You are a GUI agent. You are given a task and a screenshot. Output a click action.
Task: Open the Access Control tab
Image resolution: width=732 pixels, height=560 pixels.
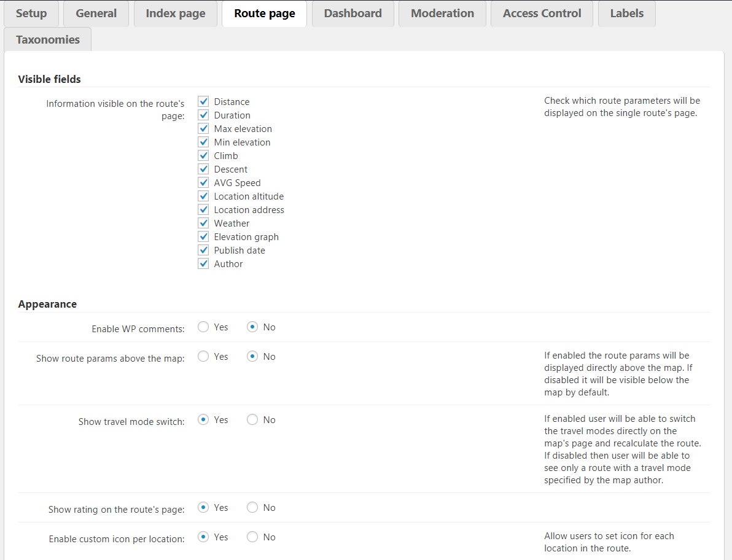point(542,14)
